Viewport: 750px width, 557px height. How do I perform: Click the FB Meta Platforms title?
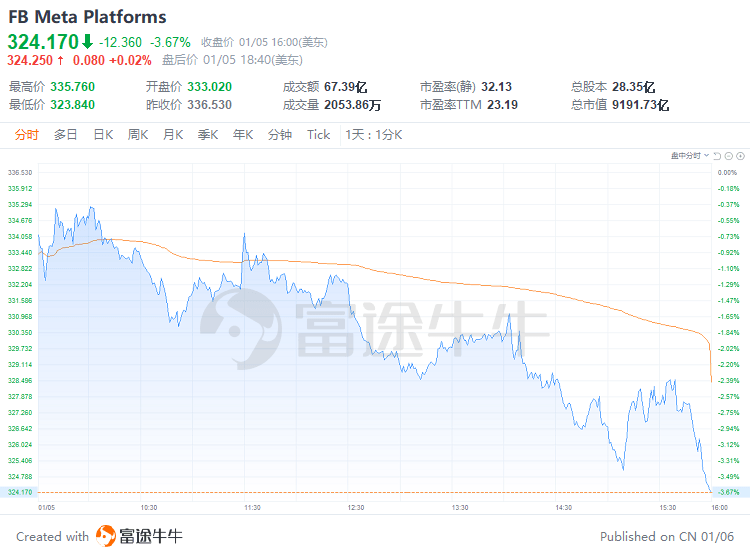pos(88,17)
